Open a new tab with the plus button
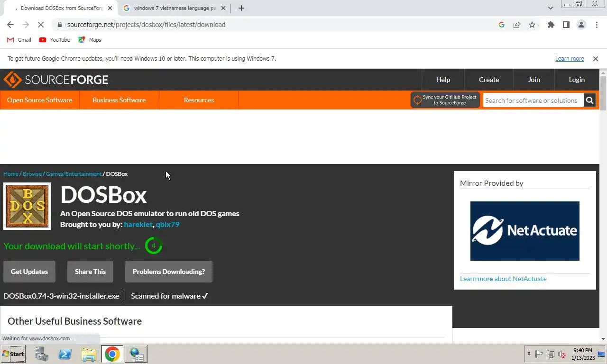Screen dimensions: 607x364 pyautogui.click(x=241, y=8)
